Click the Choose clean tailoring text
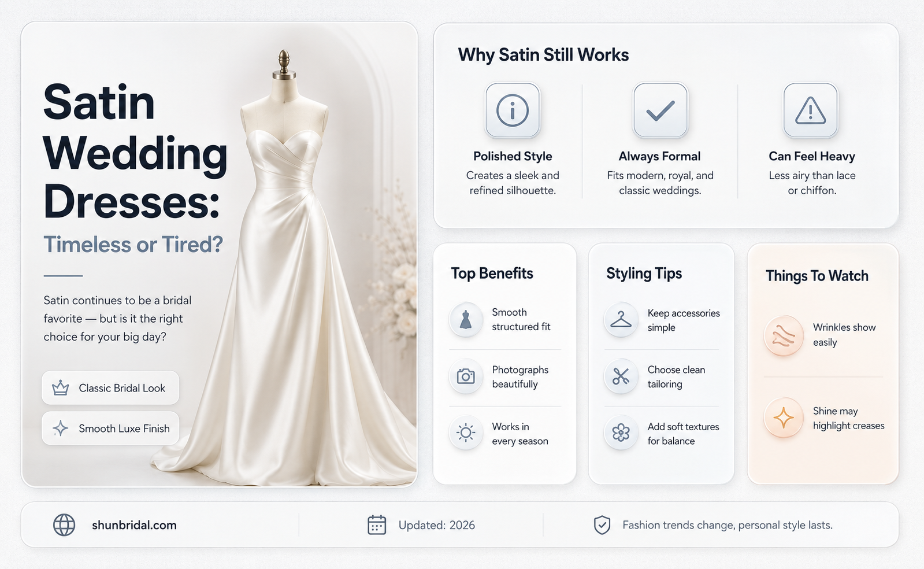 click(x=676, y=377)
